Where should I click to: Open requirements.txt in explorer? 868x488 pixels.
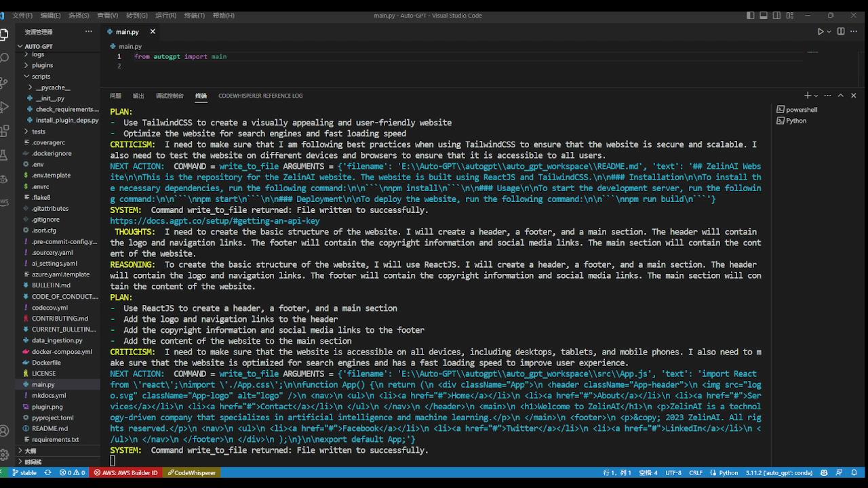click(57, 439)
